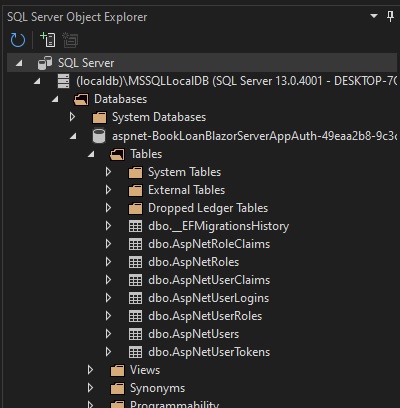Viewport: 400px width, 408px height.
Task: Click the dbo.AspNetUserLogins table icon
Action: [x=135, y=298]
